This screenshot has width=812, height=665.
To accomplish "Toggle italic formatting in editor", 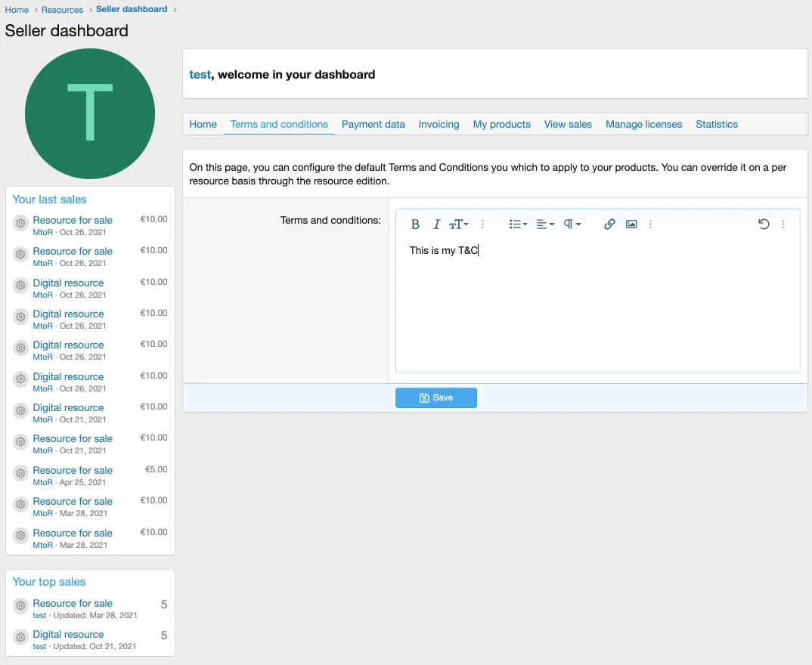I will [x=436, y=224].
